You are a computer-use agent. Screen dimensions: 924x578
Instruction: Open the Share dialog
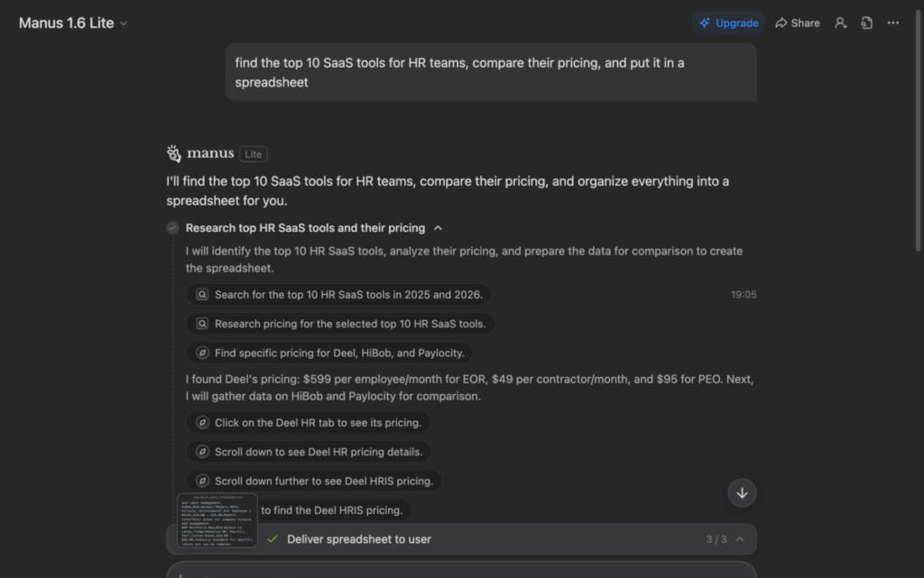click(x=798, y=23)
